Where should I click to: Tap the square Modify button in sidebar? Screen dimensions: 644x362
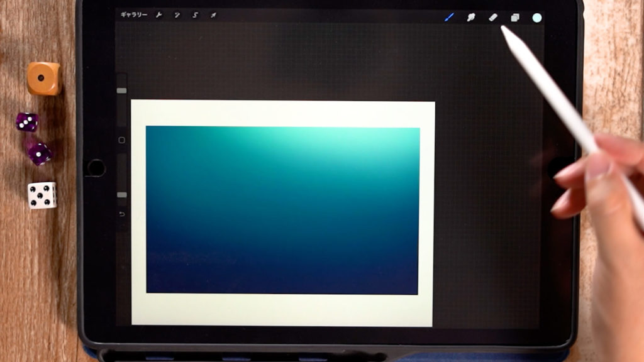(122, 140)
